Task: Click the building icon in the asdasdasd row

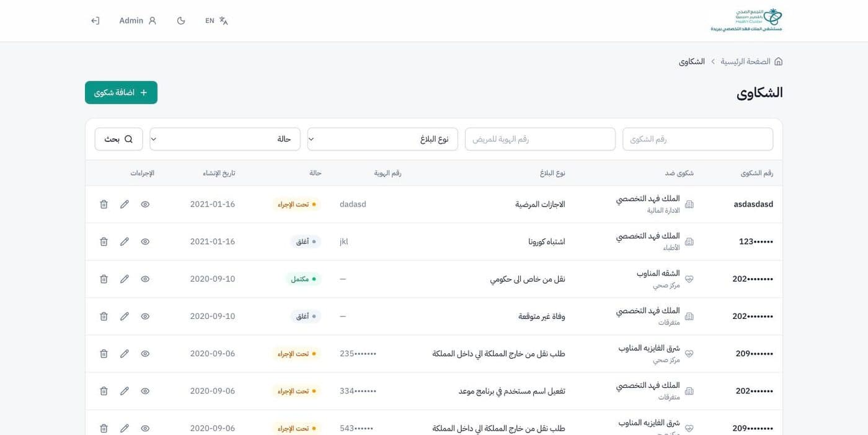Action: click(x=689, y=204)
